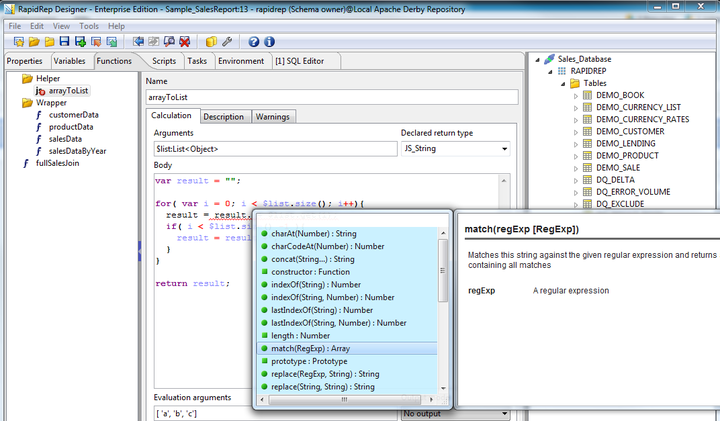Click the save-as icon with green plus
Image resolution: width=720 pixels, height=421 pixels.
click(x=80, y=42)
